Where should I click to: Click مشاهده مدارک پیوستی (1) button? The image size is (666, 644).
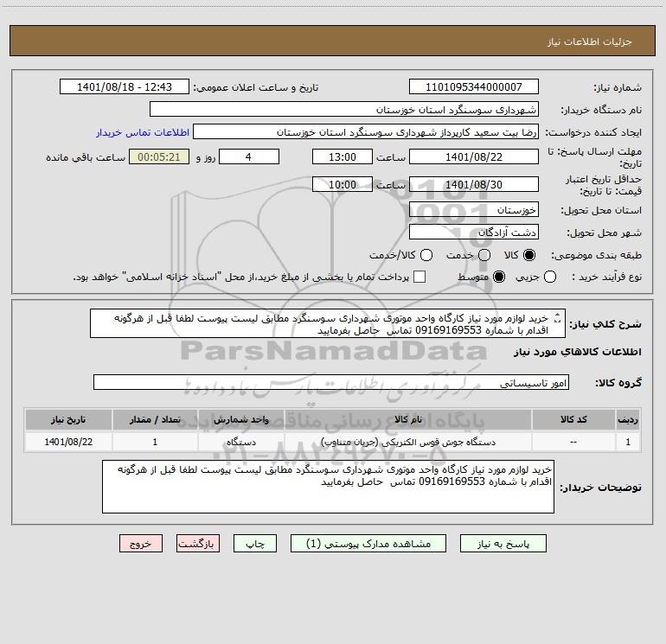pos(368,544)
